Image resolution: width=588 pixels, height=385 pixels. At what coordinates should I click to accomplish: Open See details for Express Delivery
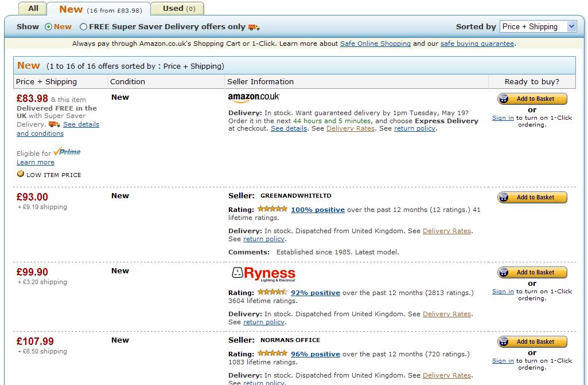point(289,128)
